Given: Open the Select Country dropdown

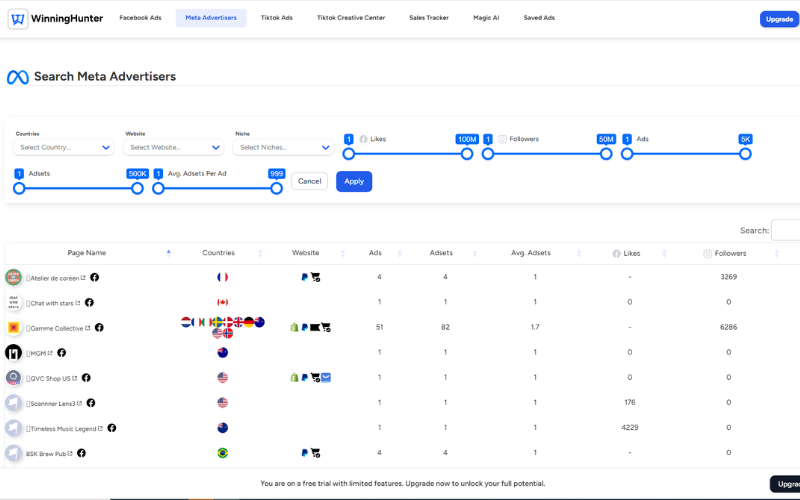Looking at the screenshot, I should pos(64,147).
